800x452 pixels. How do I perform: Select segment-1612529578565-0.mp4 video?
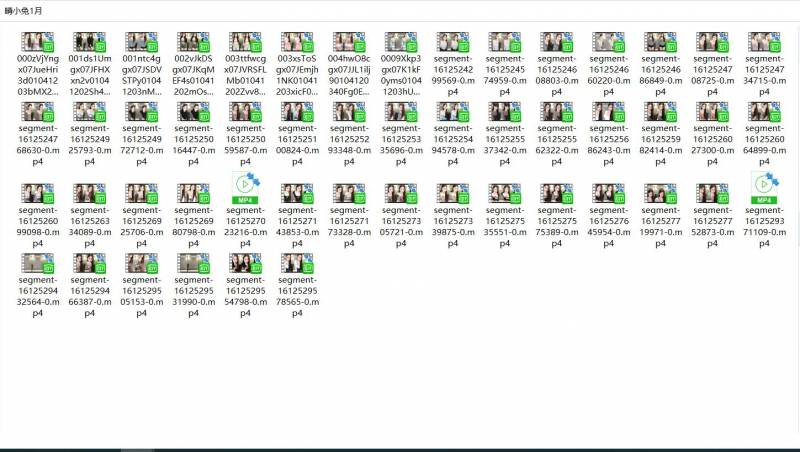click(x=297, y=264)
